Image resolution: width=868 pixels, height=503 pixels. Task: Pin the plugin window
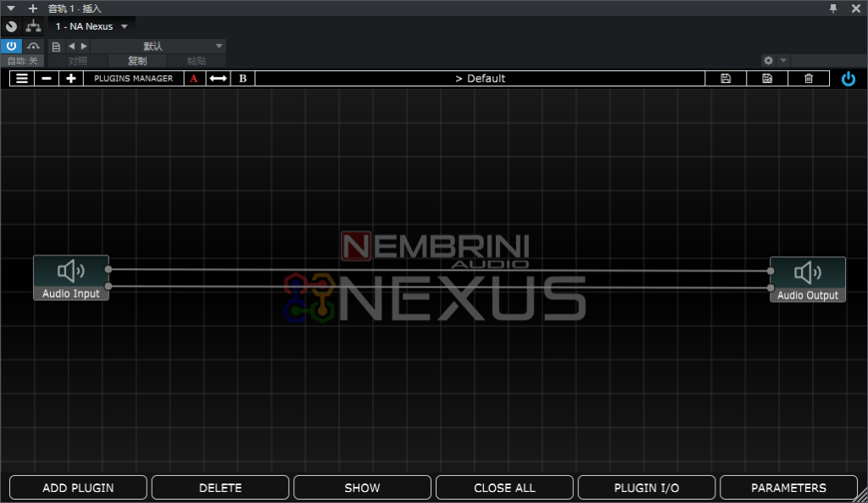pyautogui.click(x=833, y=8)
